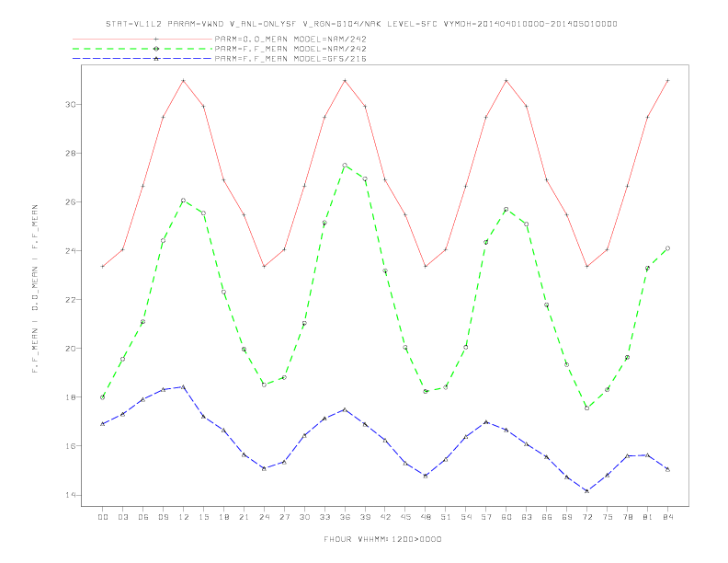Click x-axis tick label 51
The image size is (728, 563).
(446, 517)
